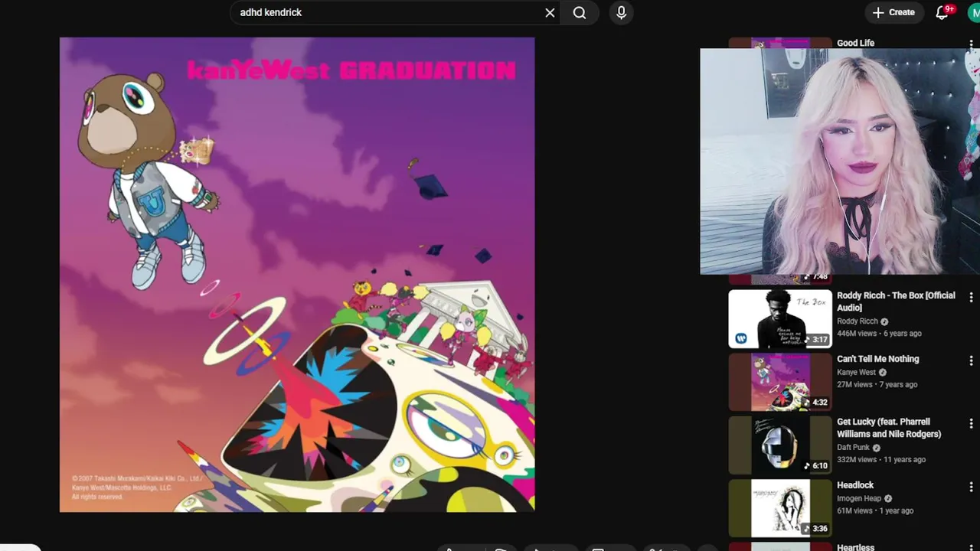The height and width of the screenshot is (551, 980).
Task: Start voice search with microphone icon
Action: click(621, 12)
